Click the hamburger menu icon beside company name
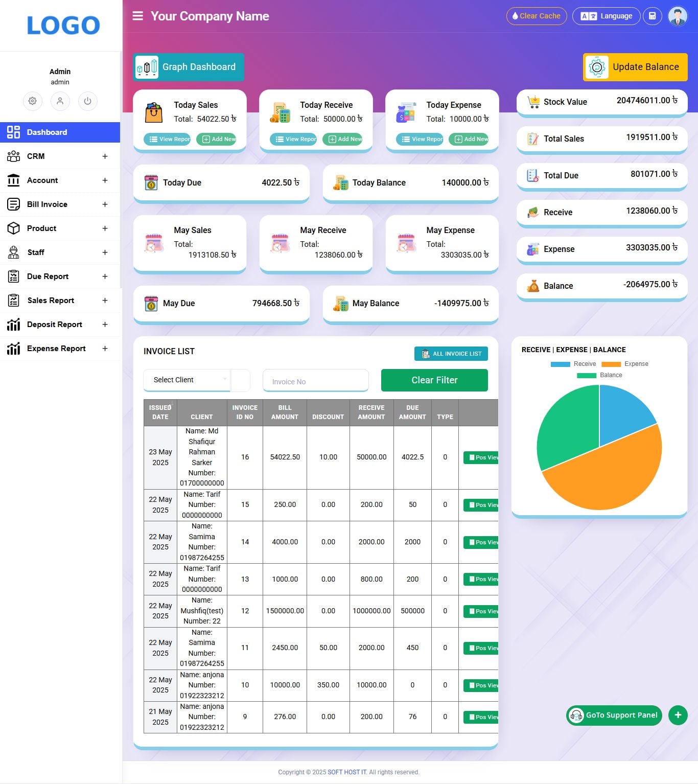This screenshot has height=784, width=698. coord(137,16)
